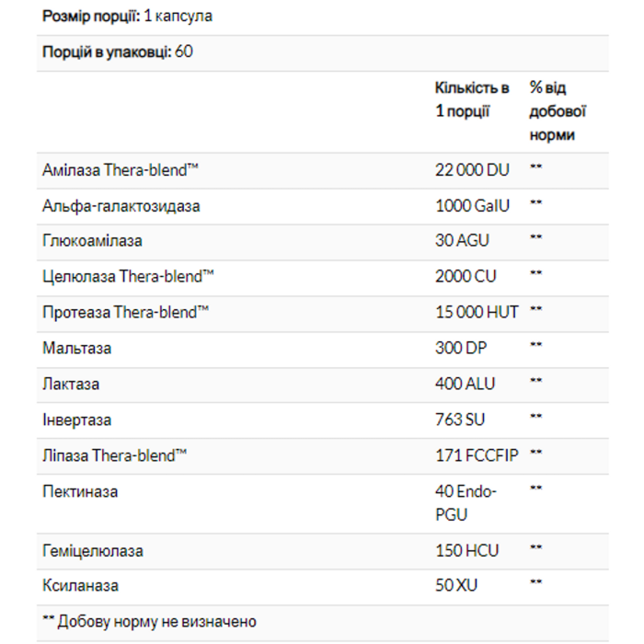Viewport: 644px width, 644px height.
Task: Click the % від добової норми header
Action: click(x=558, y=111)
